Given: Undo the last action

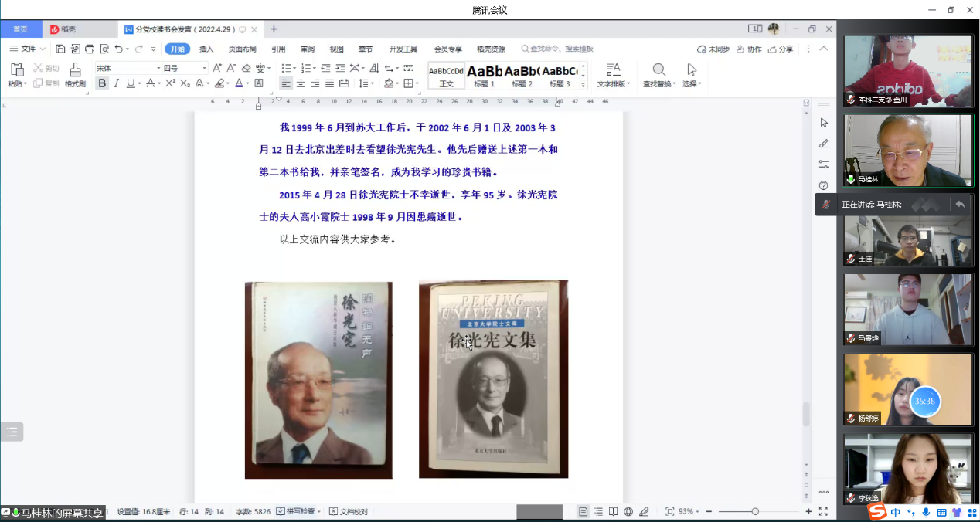Looking at the screenshot, I should click(119, 49).
